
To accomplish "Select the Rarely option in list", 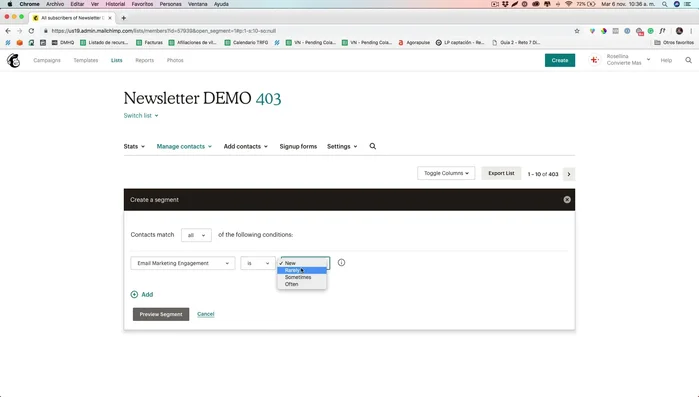I will click(x=302, y=270).
